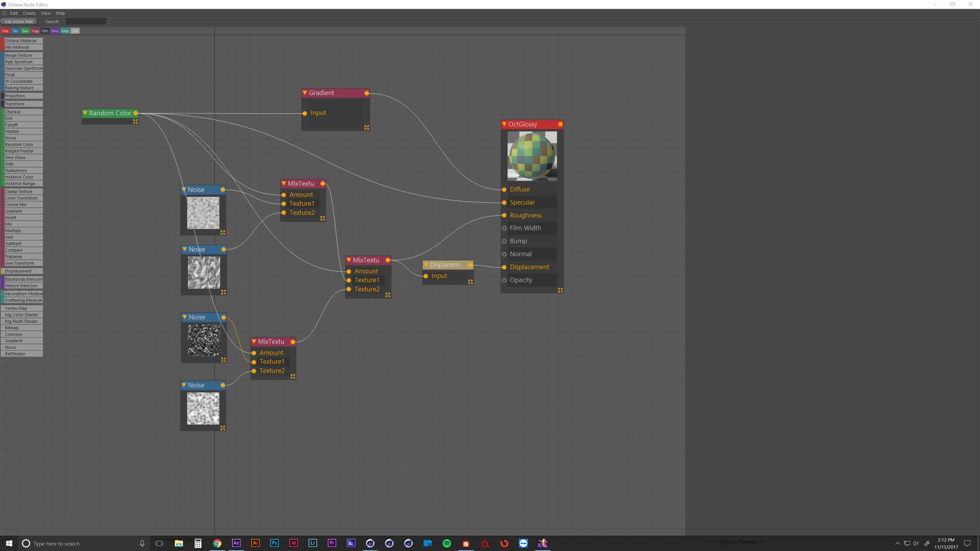
Task: Open the Create menu
Action: click(x=29, y=13)
